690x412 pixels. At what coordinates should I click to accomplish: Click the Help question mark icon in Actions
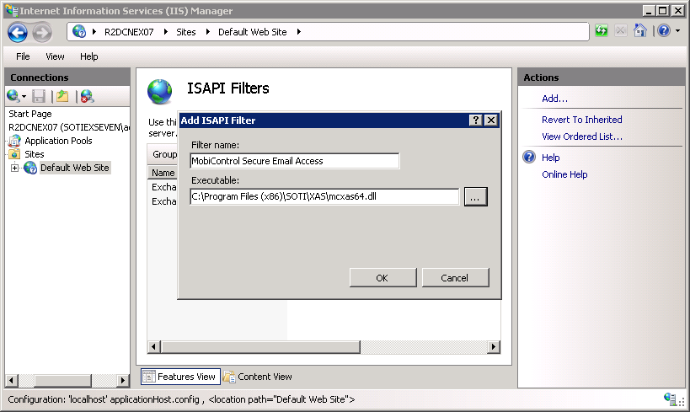click(x=529, y=157)
